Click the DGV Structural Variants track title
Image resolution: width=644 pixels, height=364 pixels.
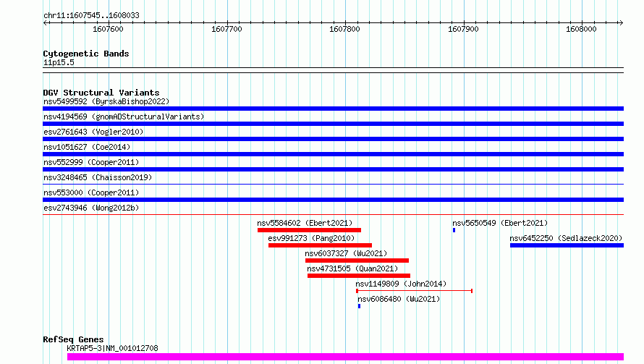(x=101, y=93)
